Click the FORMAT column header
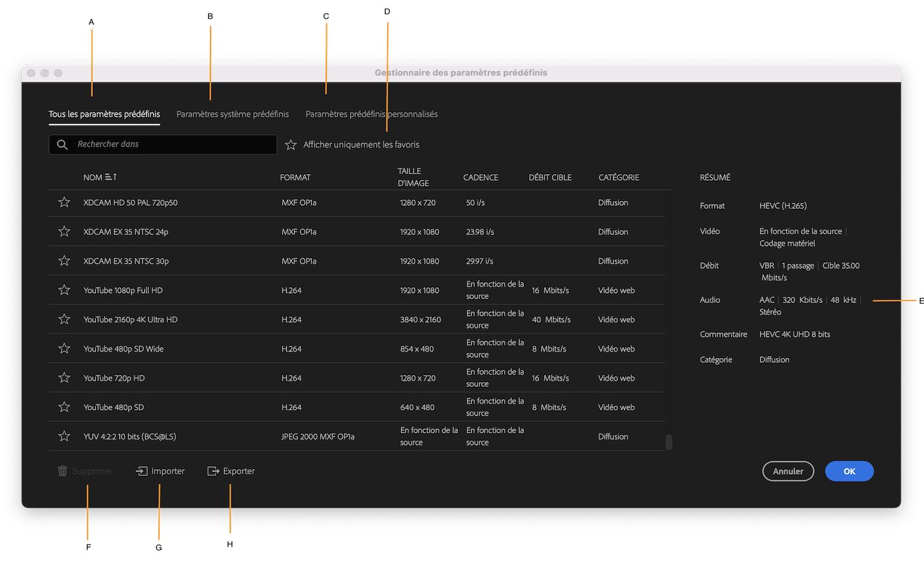Image resolution: width=924 pixels, height=570 pixels. [x=296, y=177]
